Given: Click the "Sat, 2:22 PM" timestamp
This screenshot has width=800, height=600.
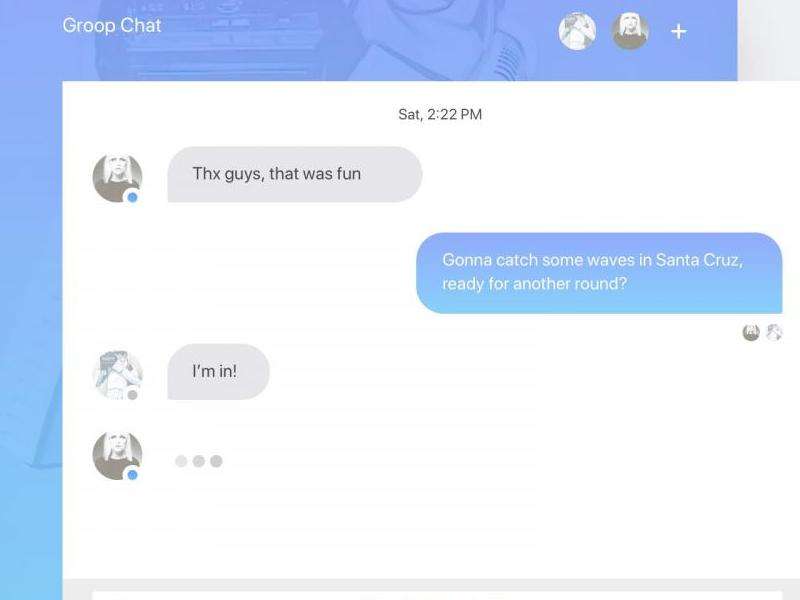Looking at the screenshot, I should tap(440, 114).
